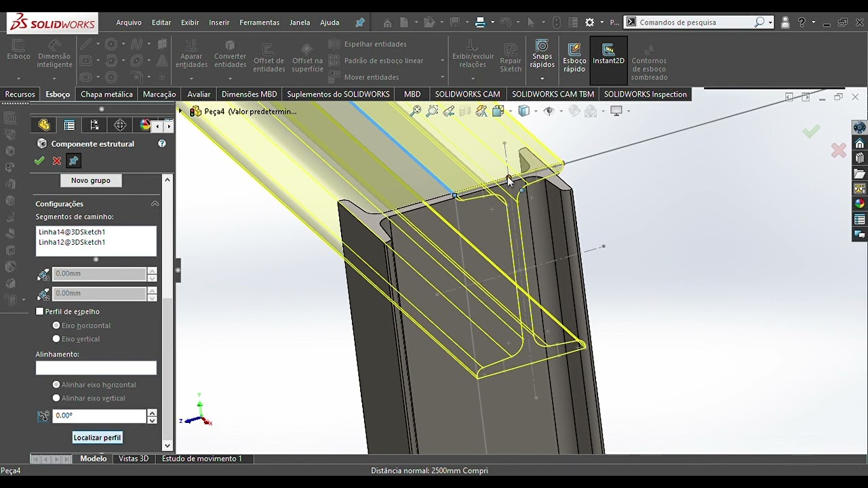
Task: Select Alinhar eixo horizontal option
Action: pyautogui.click(x=56, y=385)
